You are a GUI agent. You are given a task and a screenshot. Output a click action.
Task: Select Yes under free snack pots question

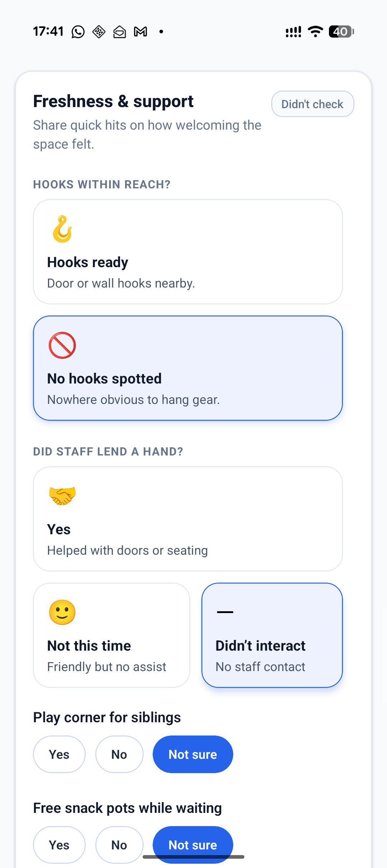[x=59, y=844]
